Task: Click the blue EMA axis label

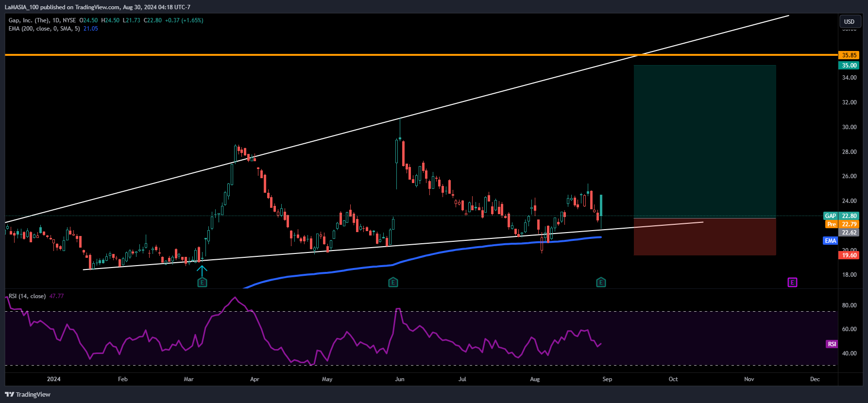Action: click(x=831, y=241)
